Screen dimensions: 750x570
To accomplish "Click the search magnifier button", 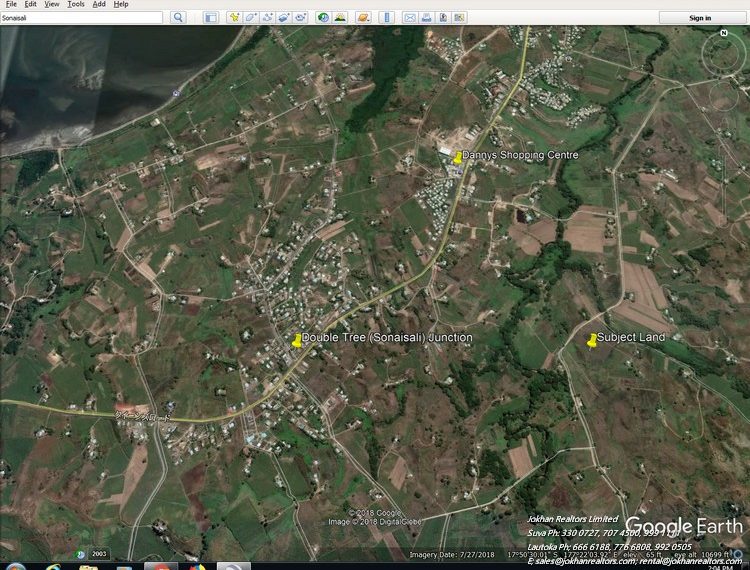I will (178, 18).
